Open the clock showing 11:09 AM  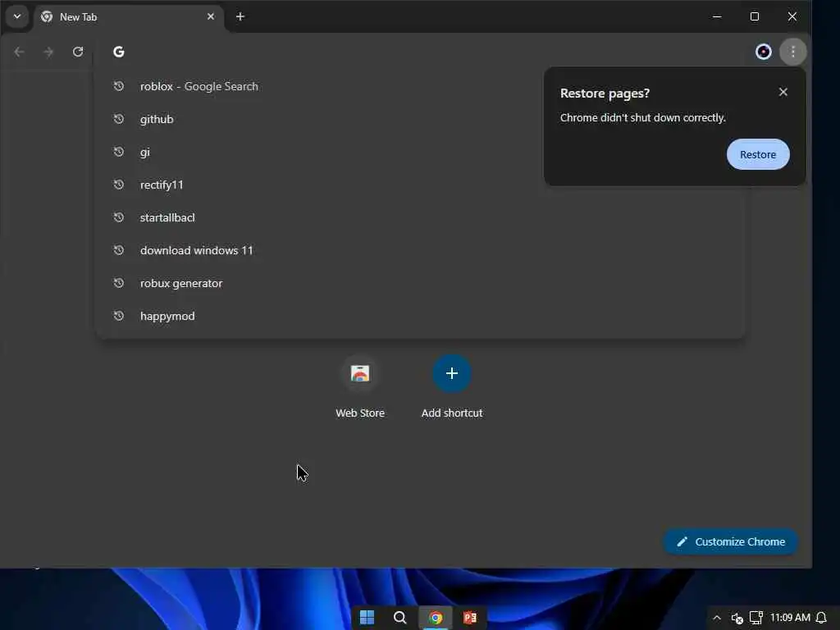click(x=790, y=618)
